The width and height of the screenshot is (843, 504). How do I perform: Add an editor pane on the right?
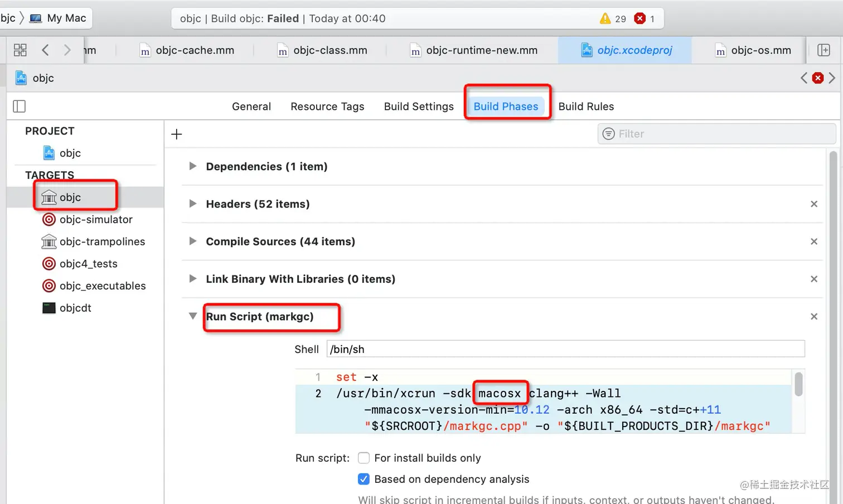(x=823, y=50)
